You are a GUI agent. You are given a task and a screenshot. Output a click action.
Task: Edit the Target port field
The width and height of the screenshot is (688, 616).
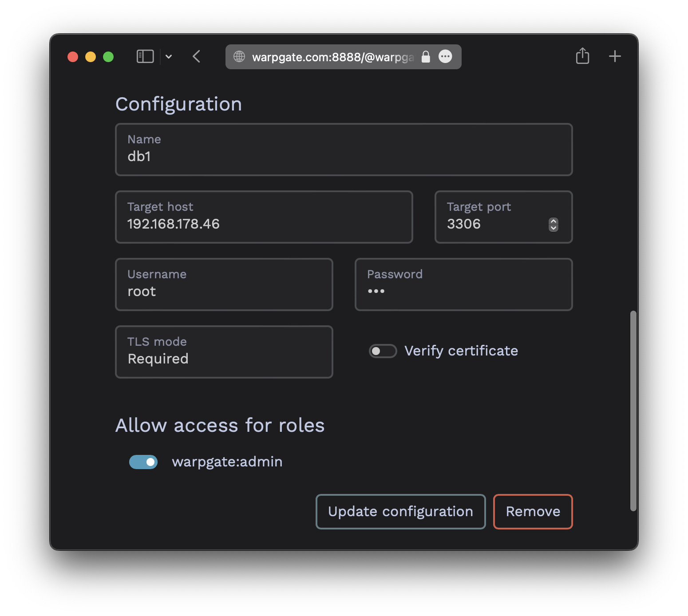click(504, 217)
